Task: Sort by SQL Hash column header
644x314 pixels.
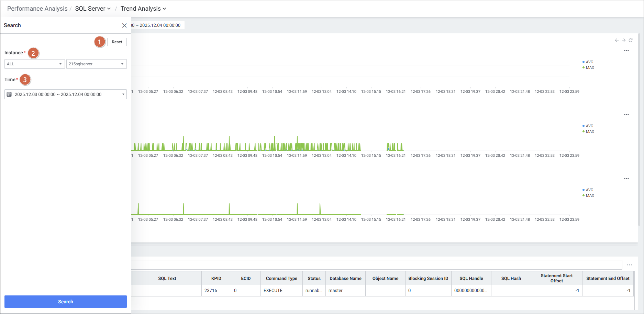Action: tap(511, 278)
